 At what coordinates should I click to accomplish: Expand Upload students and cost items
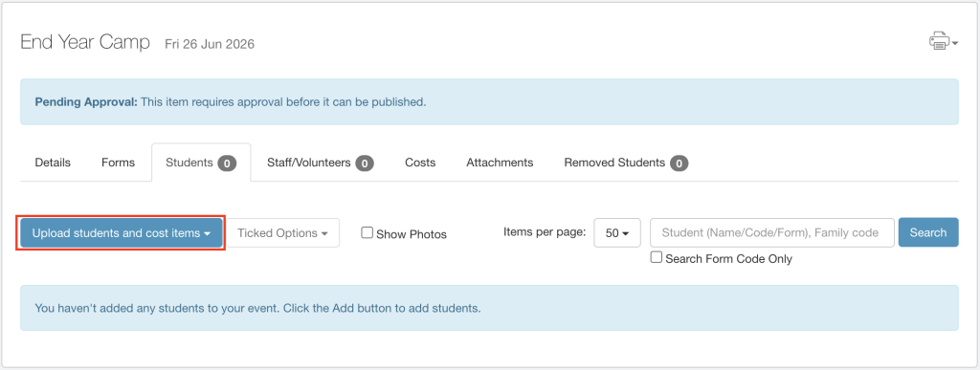click(x=122, y=232)
